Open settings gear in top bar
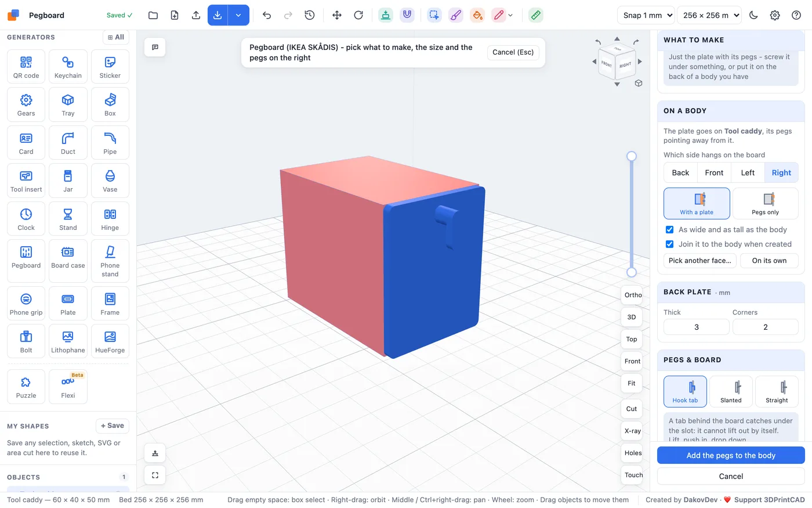812x508 pixels. (x=775, y=15)
